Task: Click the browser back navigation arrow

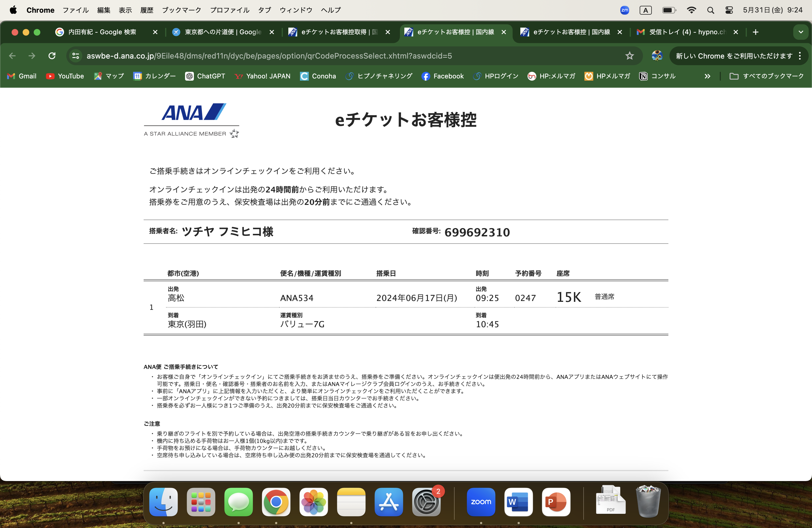Action: 12,56
